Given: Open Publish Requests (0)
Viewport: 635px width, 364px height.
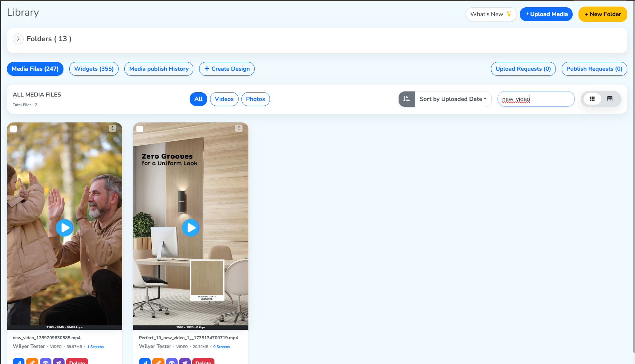Looking at the screenshot, I should [x=594, y=69].
